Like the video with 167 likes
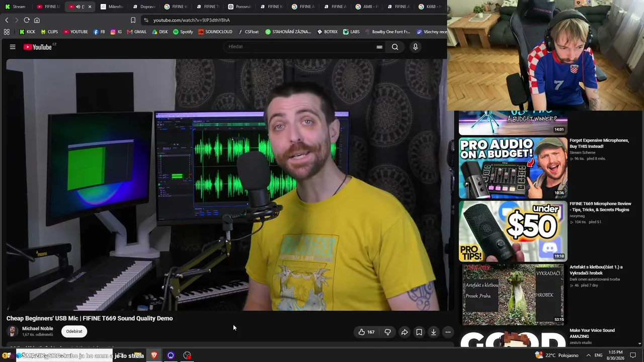 click(x=366, y=332)
